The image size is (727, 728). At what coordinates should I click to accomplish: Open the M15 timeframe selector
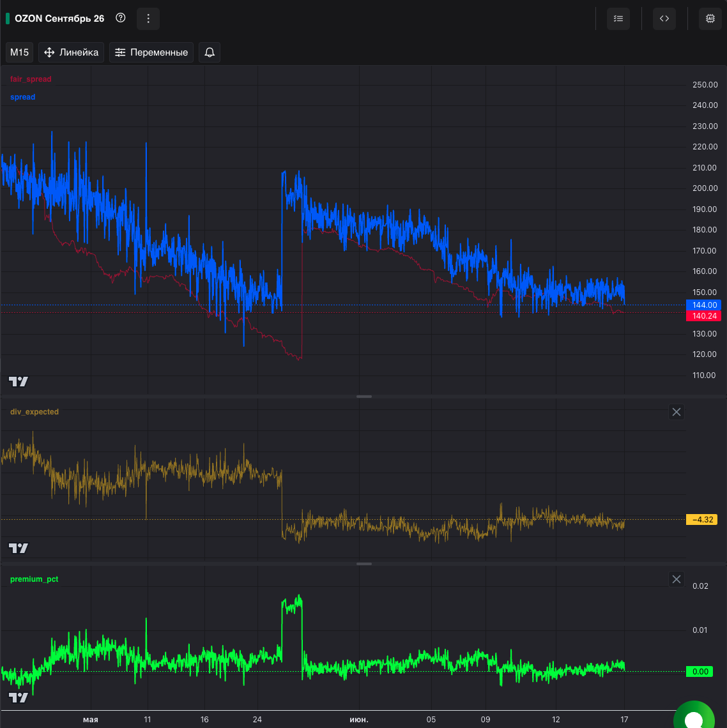[20, 52]
